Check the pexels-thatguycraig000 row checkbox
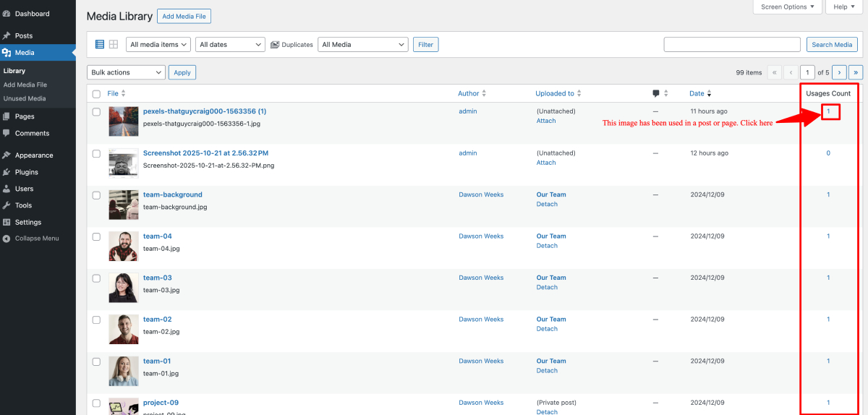This screenshot has width=868, height=415. 96,111
